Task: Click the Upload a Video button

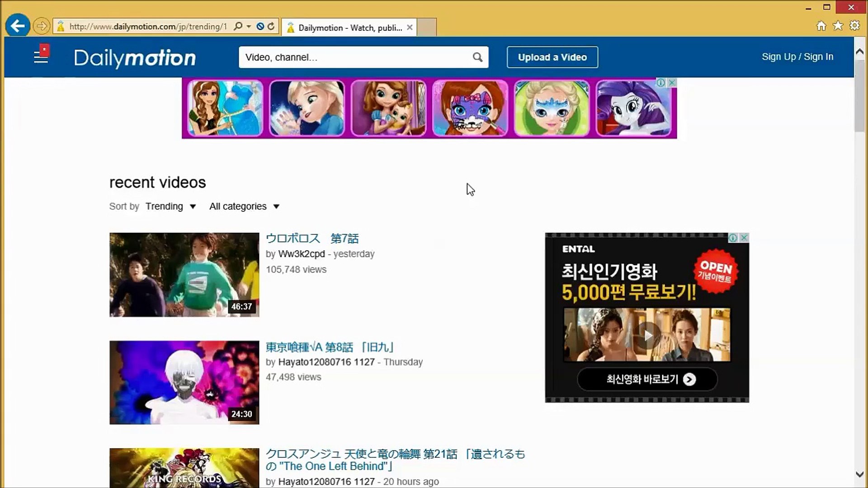Action: [552, 57]
